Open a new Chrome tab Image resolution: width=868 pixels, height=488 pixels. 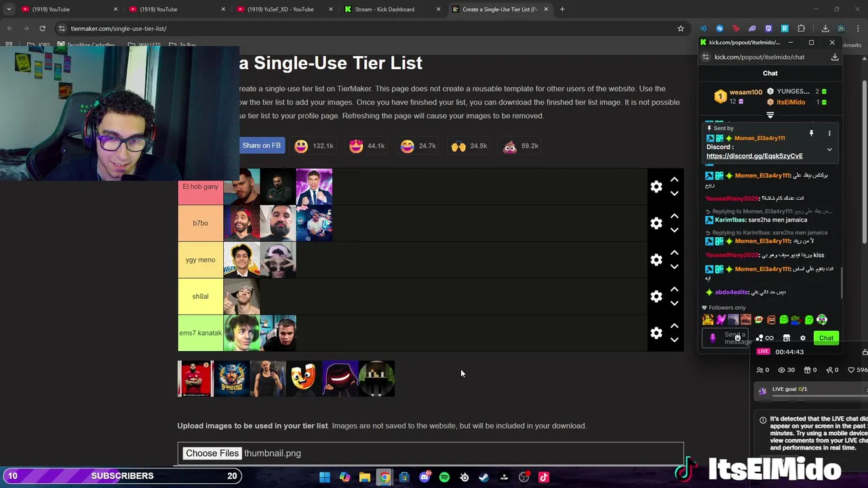(x=562, y=9)
